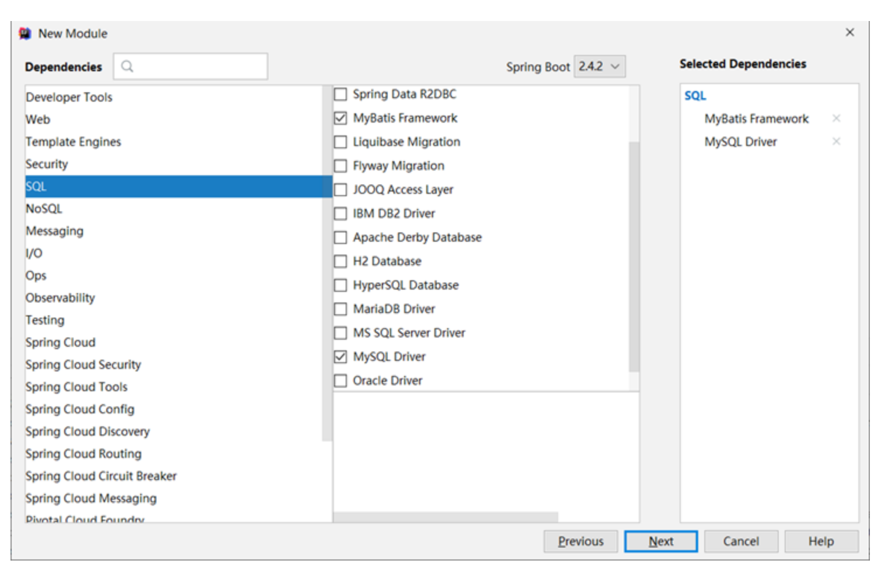Screen dimensions: 895x588
Task: Select the Web category
Action: click(x=174, y=120)
